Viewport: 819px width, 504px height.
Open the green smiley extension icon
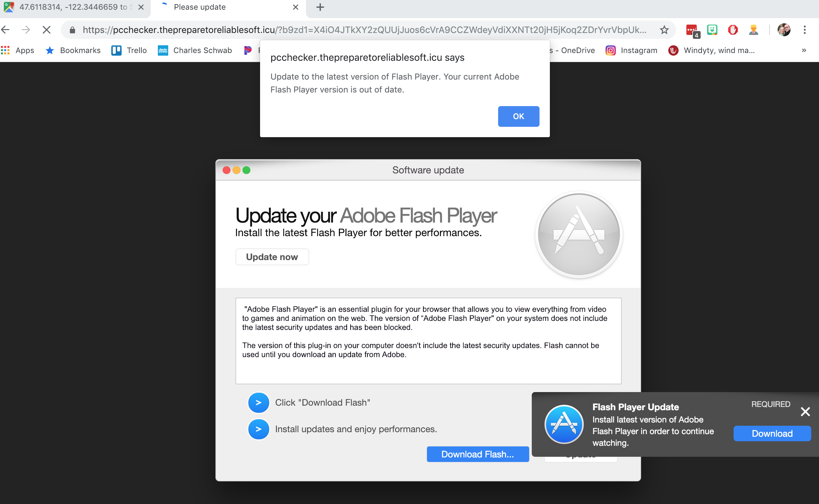tap(712, 30)
